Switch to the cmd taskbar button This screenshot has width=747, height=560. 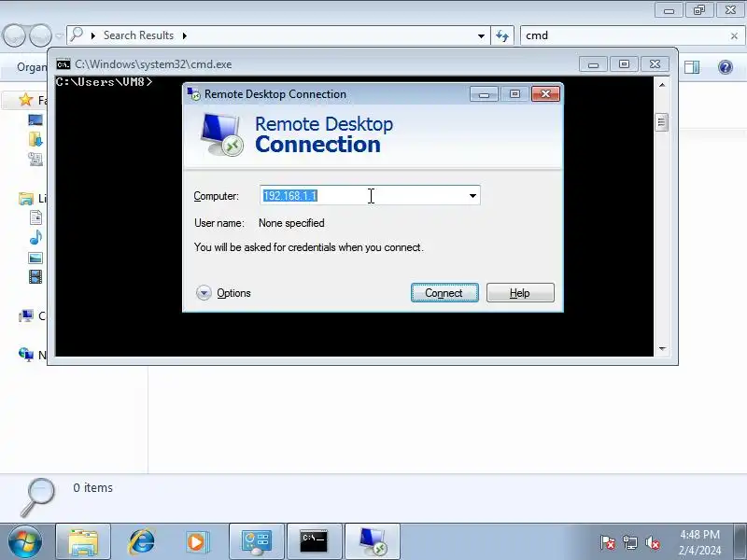(x=314, y=542)
